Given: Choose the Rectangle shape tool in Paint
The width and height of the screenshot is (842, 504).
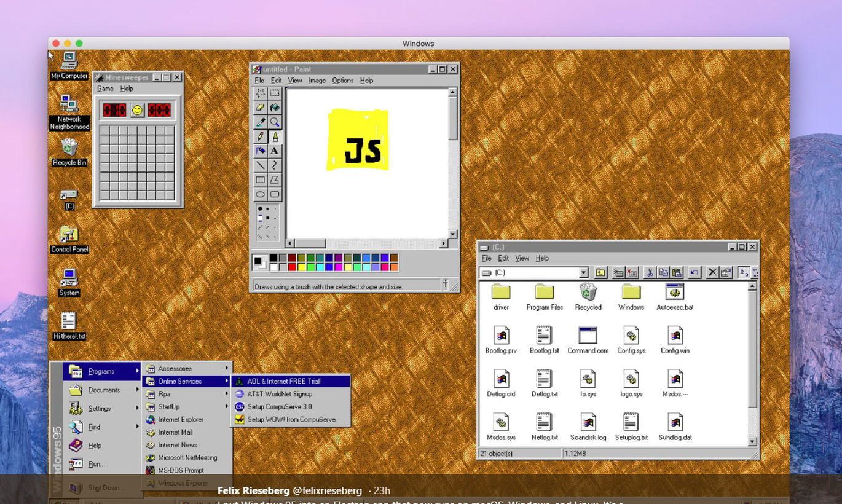Looking at the screenshot, I should point(261,179).
